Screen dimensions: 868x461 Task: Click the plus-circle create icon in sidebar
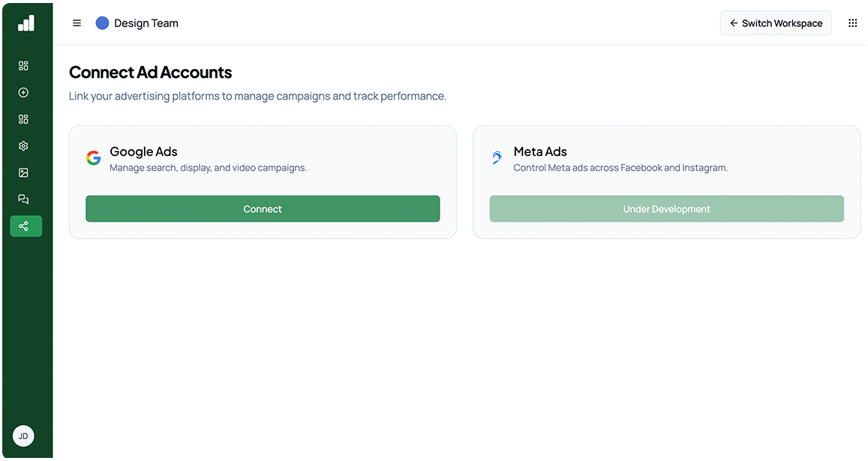[x=23, y=92]
